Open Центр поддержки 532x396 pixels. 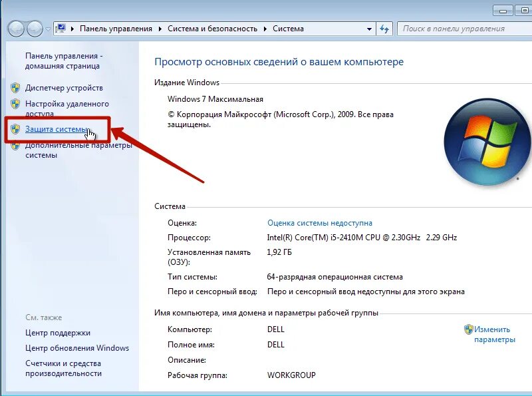[x=58, y=333]
